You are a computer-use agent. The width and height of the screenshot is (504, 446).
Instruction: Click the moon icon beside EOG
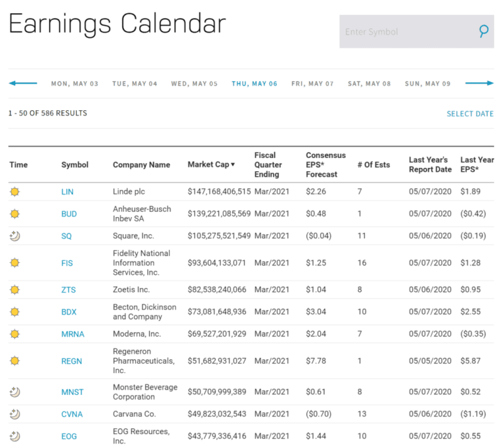pyautogui.click(x=15, y=436)
